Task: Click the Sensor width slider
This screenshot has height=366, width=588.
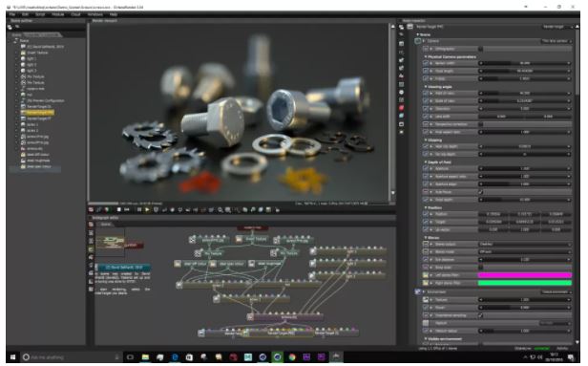Action: click(x=525, y=63)
